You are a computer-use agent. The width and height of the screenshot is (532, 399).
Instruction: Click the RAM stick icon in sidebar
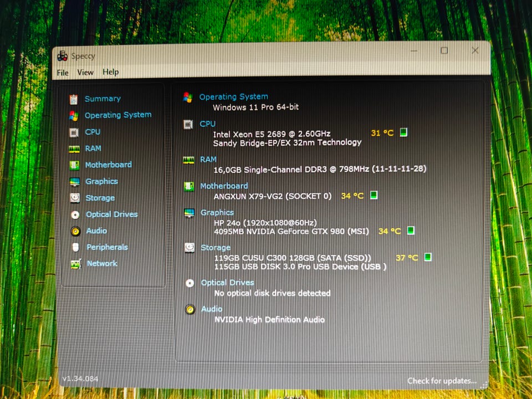(74, 149)
